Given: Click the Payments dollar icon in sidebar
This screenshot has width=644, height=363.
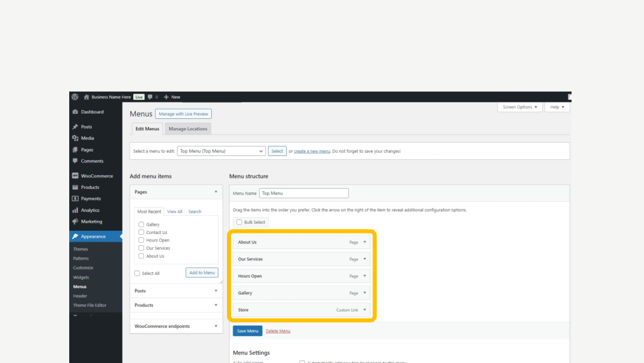Looking at the screenshot, I should [x=75, y=198].
